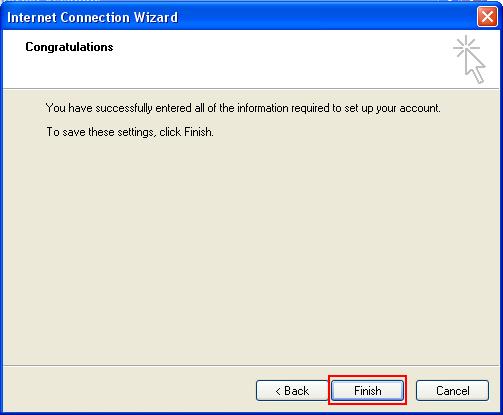503x415 pixels.
Task: Click the word Wizard in the title bar
Action: coord(156,17)
